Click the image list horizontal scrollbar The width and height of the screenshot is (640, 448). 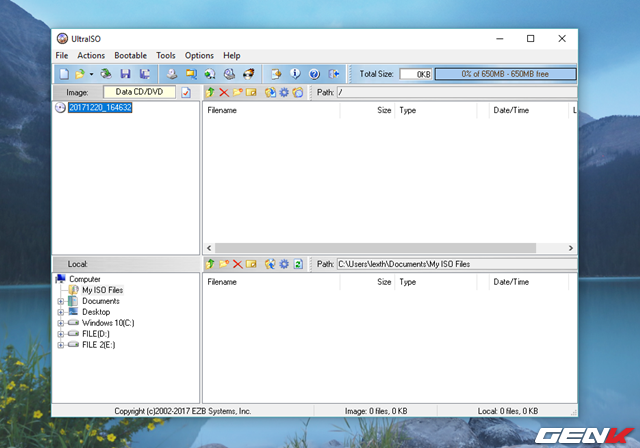tap(375, 248)
